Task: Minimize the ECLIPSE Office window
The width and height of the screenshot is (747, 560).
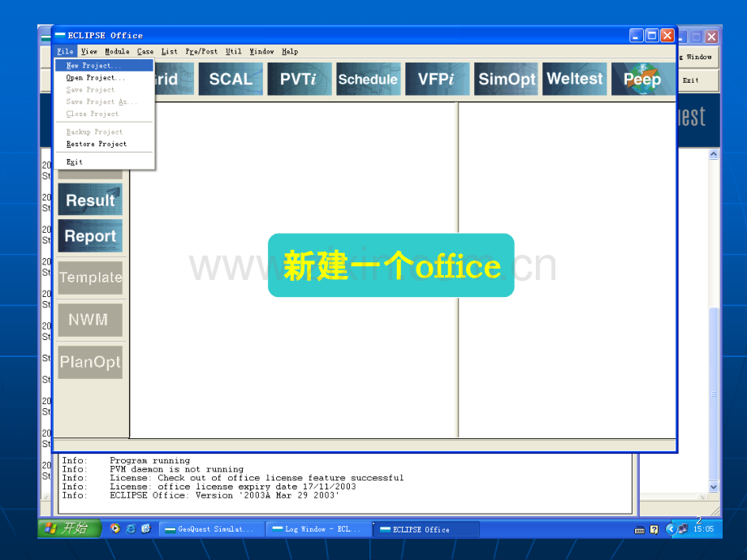Action: coord(636,36)
